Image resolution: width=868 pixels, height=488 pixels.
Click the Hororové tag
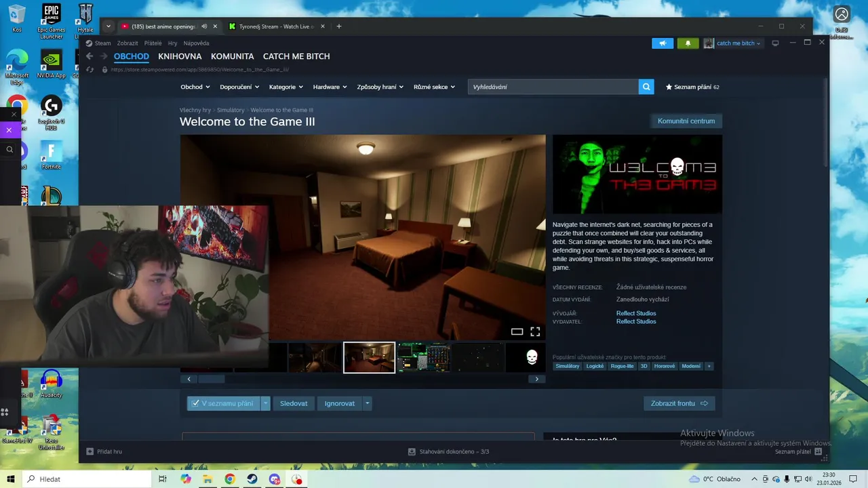(x=665, y=366)
